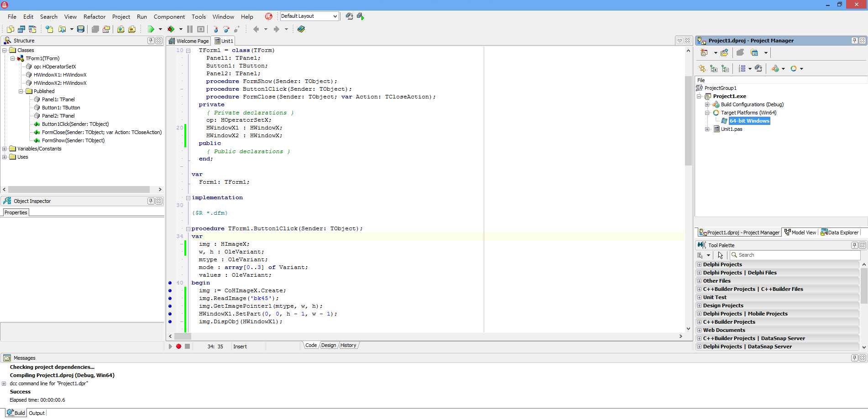Screen dimensions: 868x419
Task: Click the Remove File from Project icon
Action: (132, 29)
